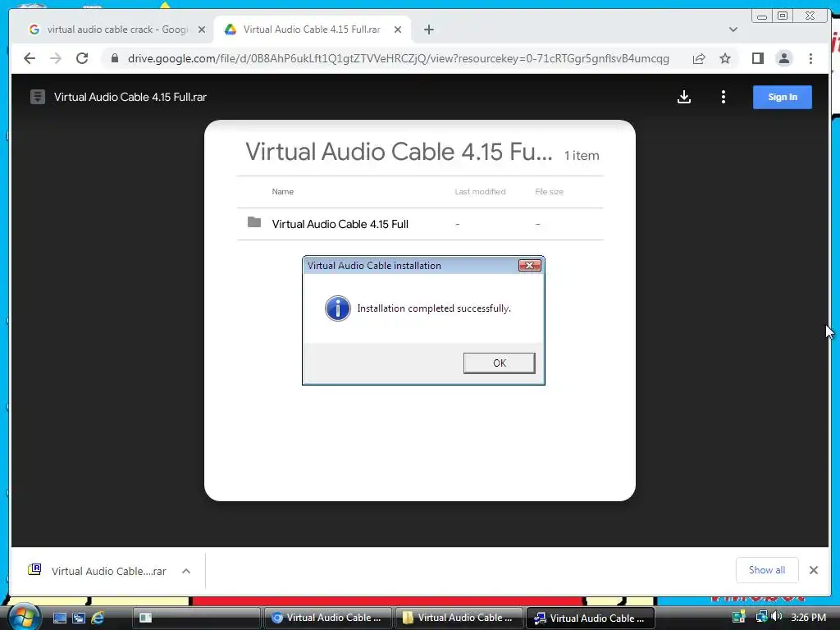Close the downloads bar

pyautogui.click(x=813, y=570)
